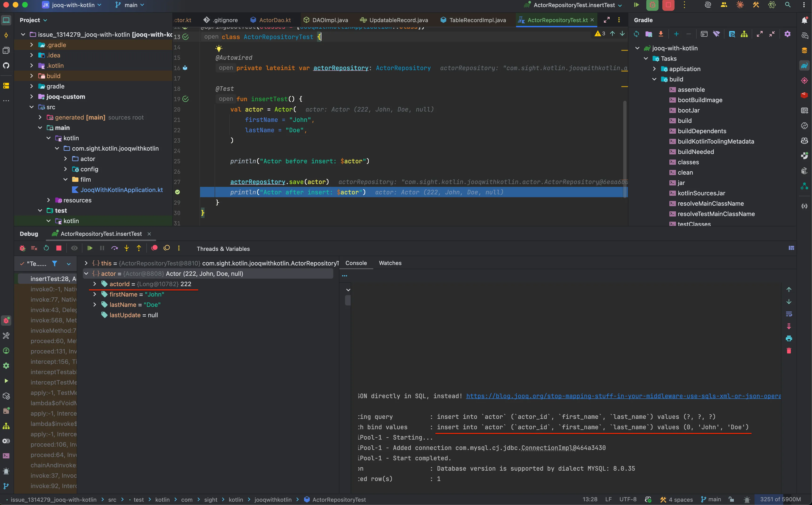Open run configuration dropdown ActorRepositoryTest.insertTest
The height and width of the screenshot is (505, 812).
[572, 5]
